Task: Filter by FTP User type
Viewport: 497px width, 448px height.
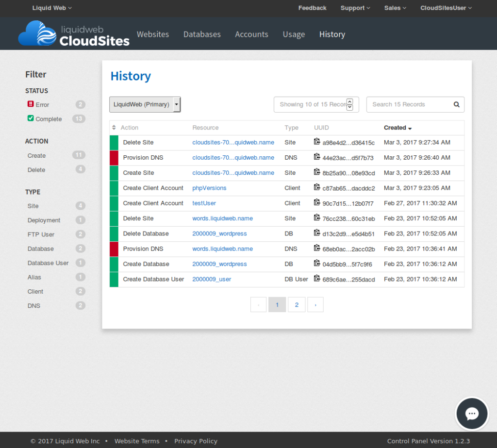Action: pos(41,234)
